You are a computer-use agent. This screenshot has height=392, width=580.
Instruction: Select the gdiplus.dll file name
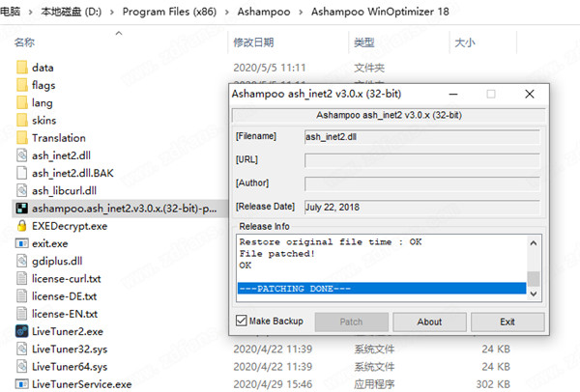(x=57, y=262)
